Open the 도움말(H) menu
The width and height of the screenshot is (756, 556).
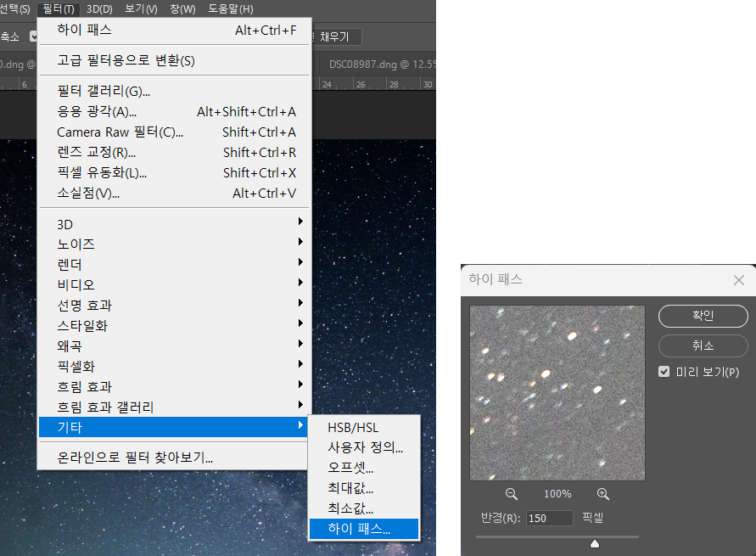[x=231, y=8]
